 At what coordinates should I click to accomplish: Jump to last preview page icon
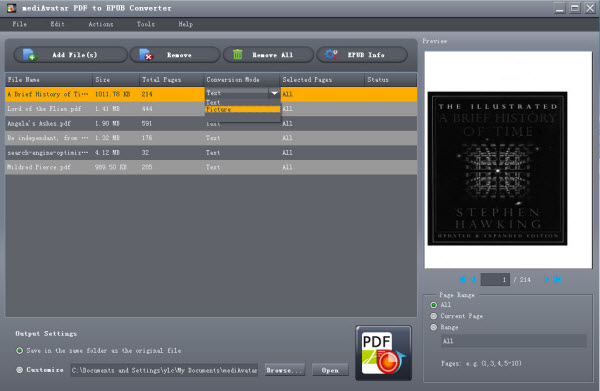(558, 279)
